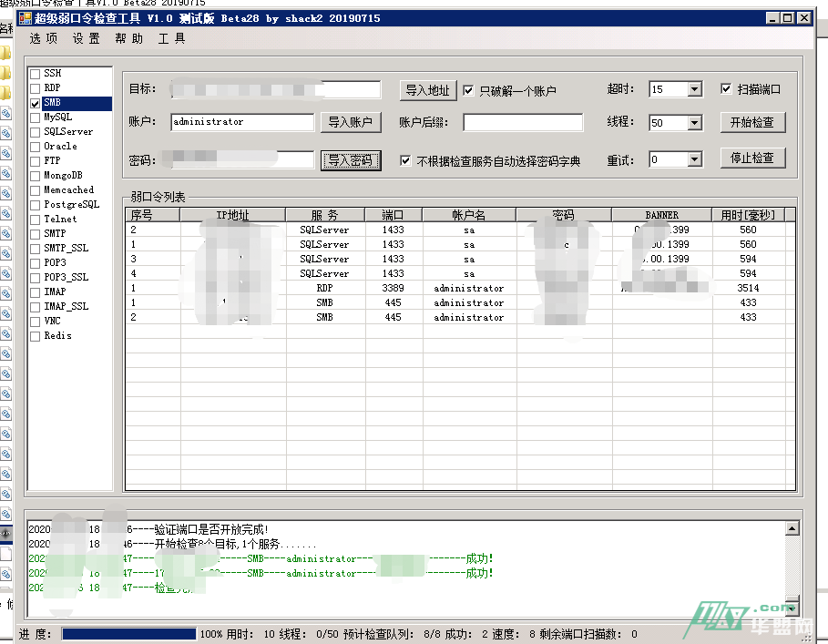
Task: Expand the 重试 retry dropdown
Action: [x=693, y=158]
